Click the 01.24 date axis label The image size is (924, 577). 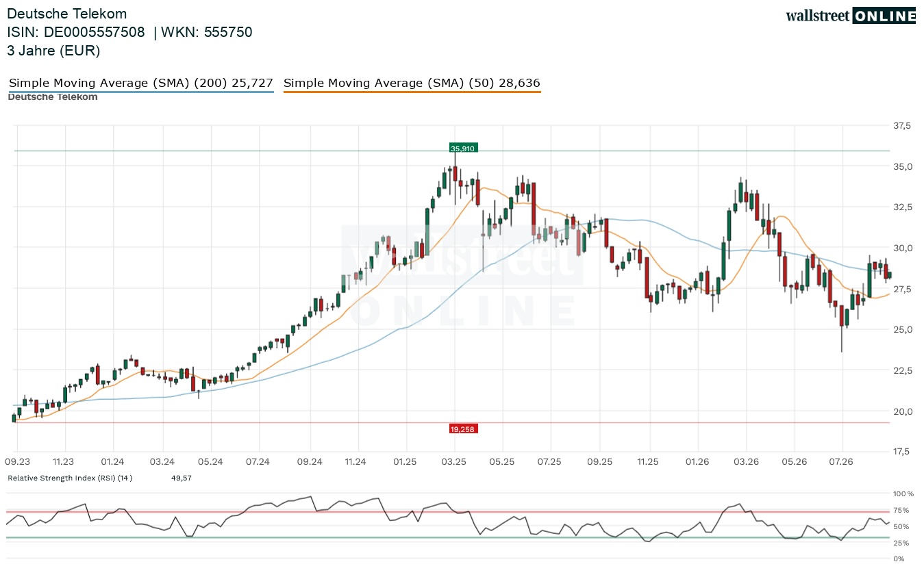pyautogui.click(x=113, y=462)
